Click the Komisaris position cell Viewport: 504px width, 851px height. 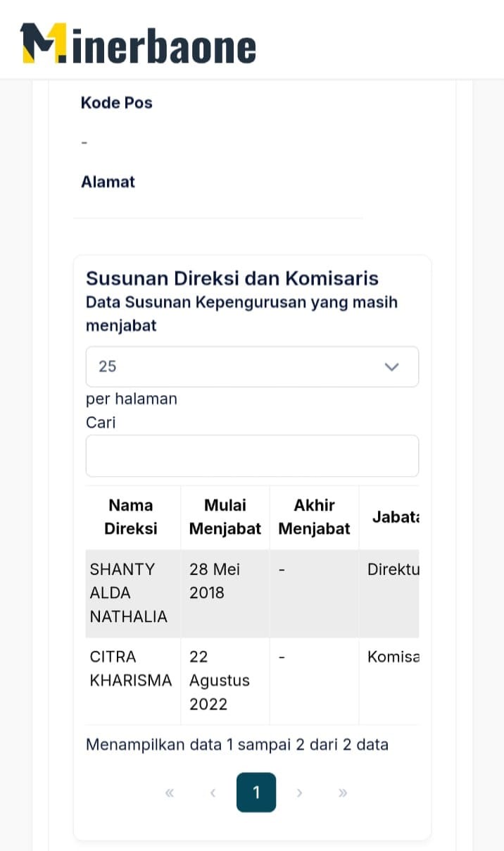click(x=393, y=657)
